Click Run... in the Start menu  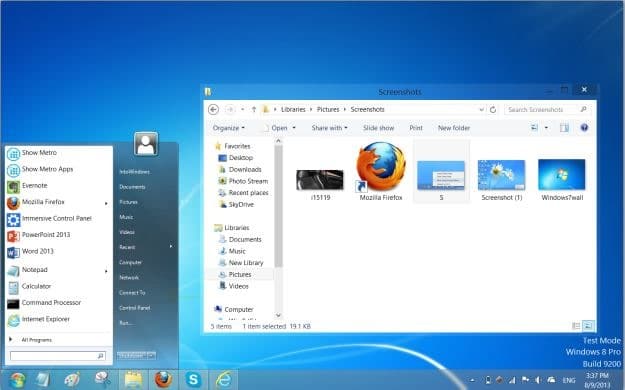tap(126, 323)
